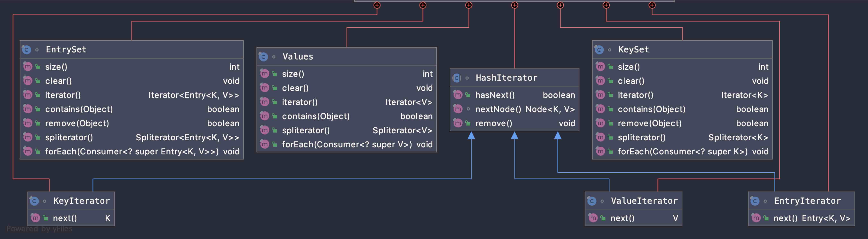Click the middle blue inheritance arrowhead under HashIterator
Screen dimensions: 868x239
pos(515,136)
